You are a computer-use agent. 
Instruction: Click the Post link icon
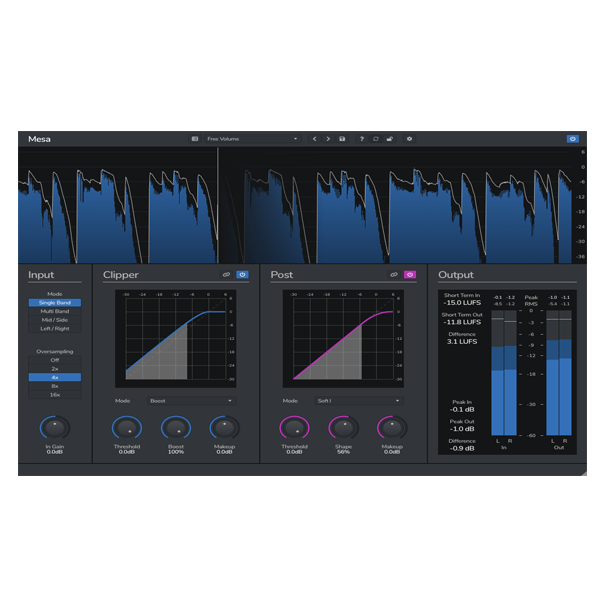394,274
